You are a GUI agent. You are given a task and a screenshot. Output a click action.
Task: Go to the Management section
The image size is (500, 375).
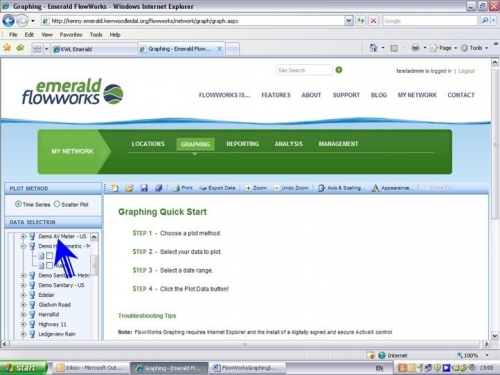coord(338,144)
